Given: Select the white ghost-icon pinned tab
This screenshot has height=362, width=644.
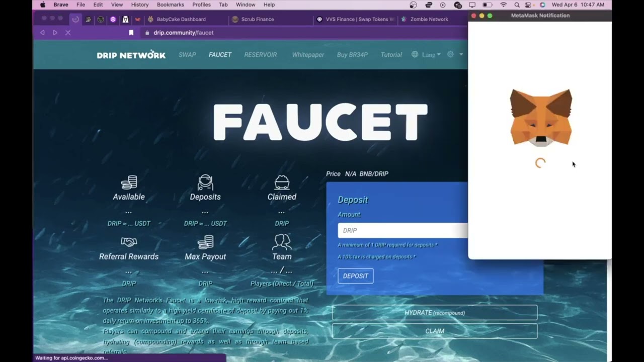Looking at the screenshot, I should tap(125, 19).
